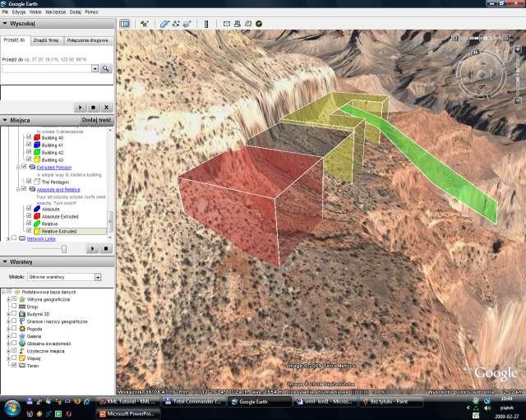
Task: Toggle the sidebar visibility toolbar icon
Action: point(125,24)
